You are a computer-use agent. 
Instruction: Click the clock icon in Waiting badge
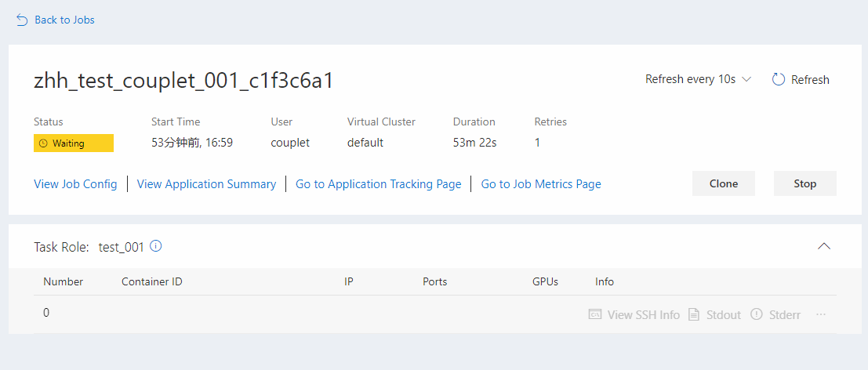(x=43, y=143)
